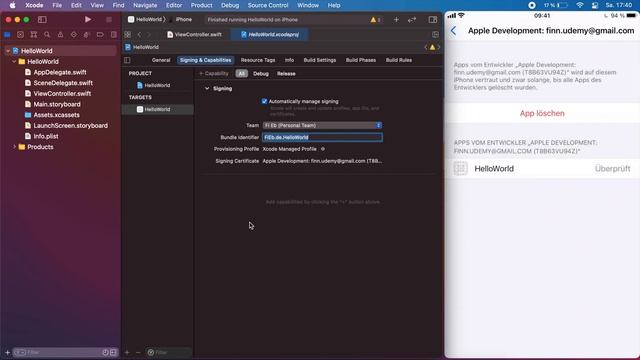Switch to the Info tab
This screenshot has width=640, height=360.
tap(289, 60)
